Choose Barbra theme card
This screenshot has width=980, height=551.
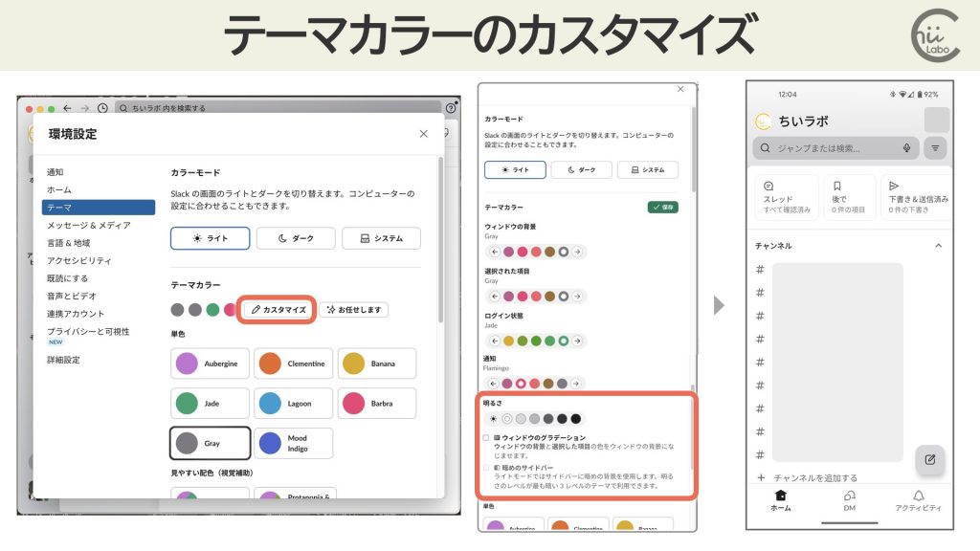(377, 404)
